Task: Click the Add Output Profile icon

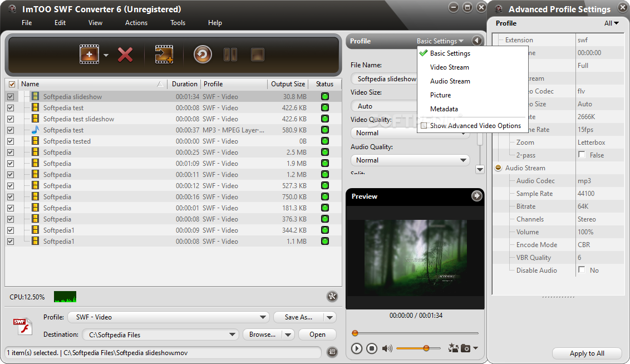Action: 164,55
